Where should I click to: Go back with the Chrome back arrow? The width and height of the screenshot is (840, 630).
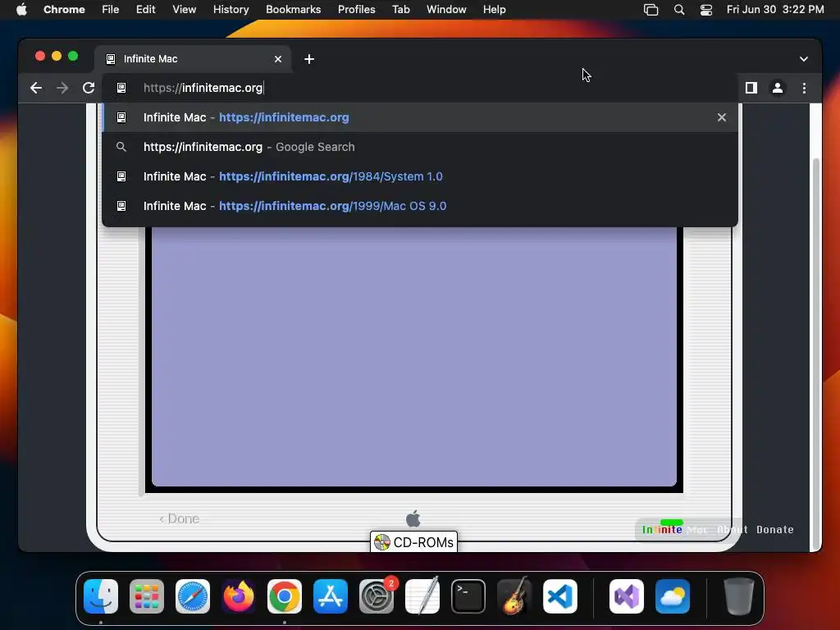(x=36, y=88)
